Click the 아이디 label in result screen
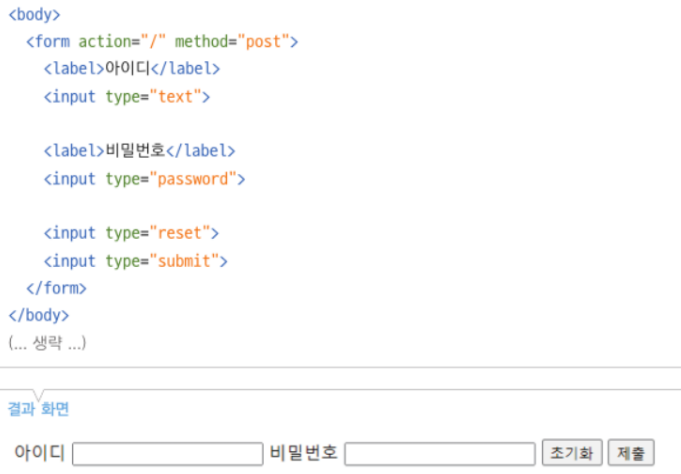 40,453
